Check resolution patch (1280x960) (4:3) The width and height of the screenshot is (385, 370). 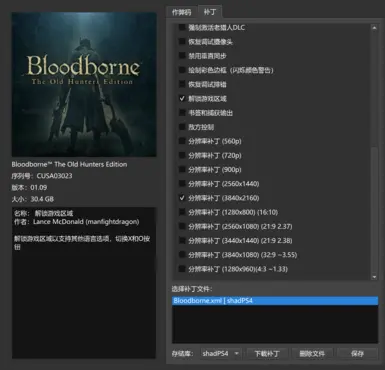[182, 269]
